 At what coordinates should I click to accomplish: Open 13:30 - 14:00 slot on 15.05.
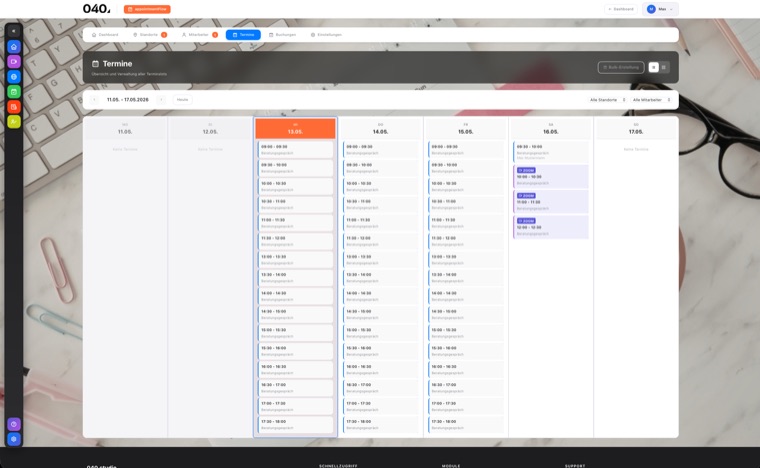point(466,278)
